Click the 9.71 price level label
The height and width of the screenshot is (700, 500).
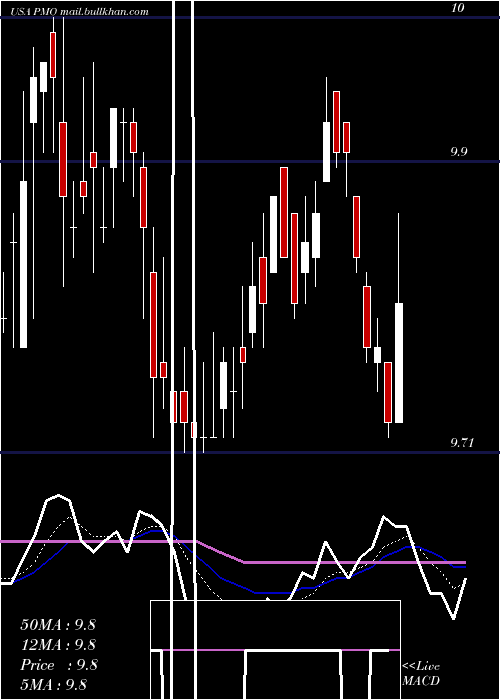coord(461,443)
